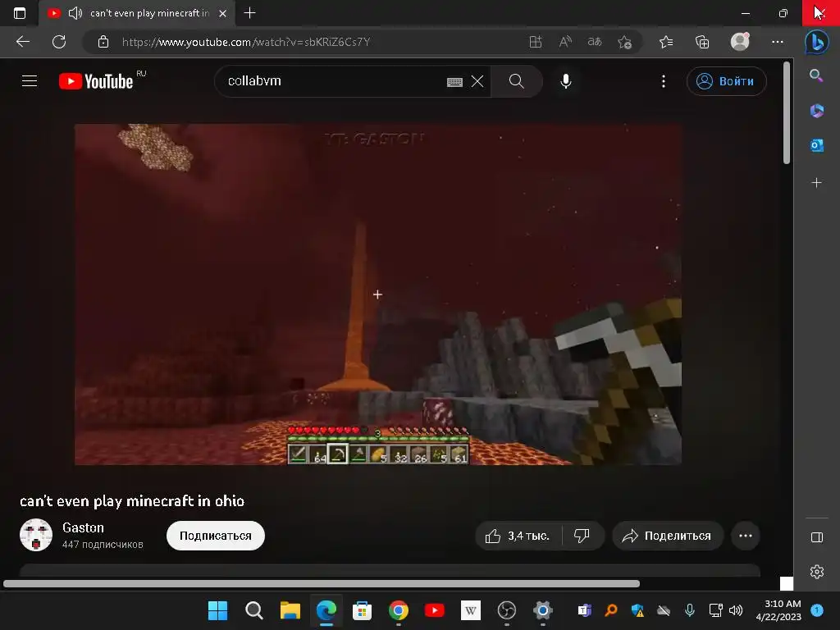View site information lock icon
The height and width of the screenshot is (630, 840).
pyautogui.click(x=103, y=42)
